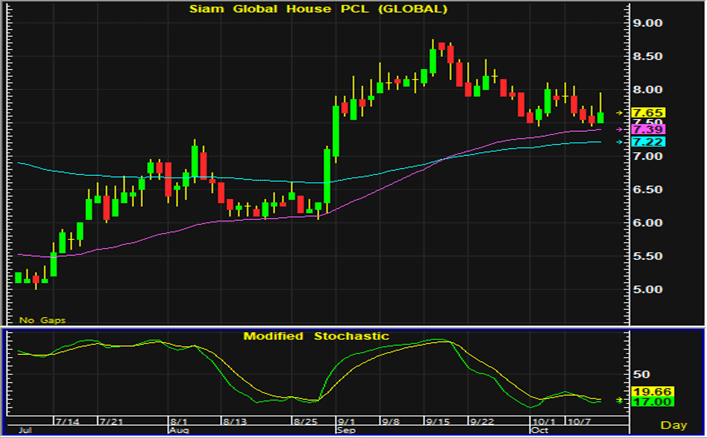Select the 9/15 date on time axis
The height and width of the screenshot is (438, 707).
pos(437,419)
